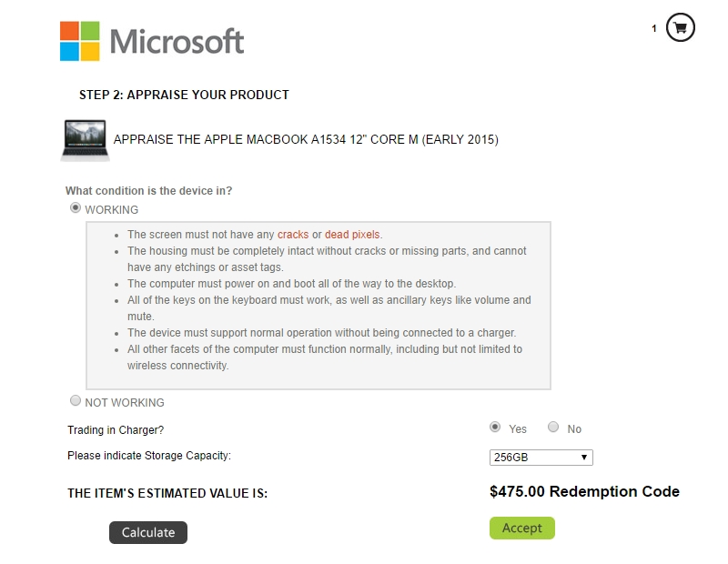Viewport: 728px width, 564px height.
Task: Click the No label next to charger option
Action: tap(574, 429)
